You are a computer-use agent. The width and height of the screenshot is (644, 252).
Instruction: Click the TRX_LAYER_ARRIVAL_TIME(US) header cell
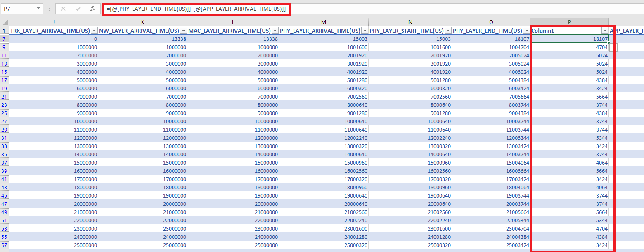point(54,31)
